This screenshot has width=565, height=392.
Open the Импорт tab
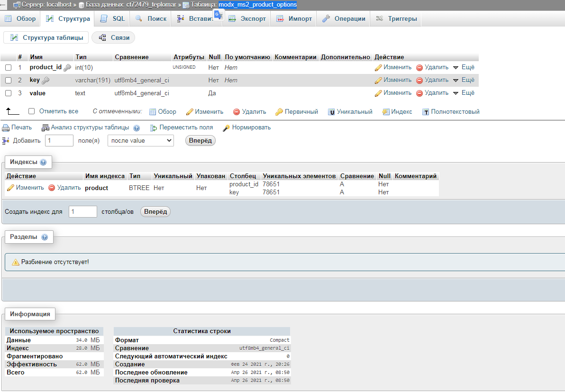point(294,19)
